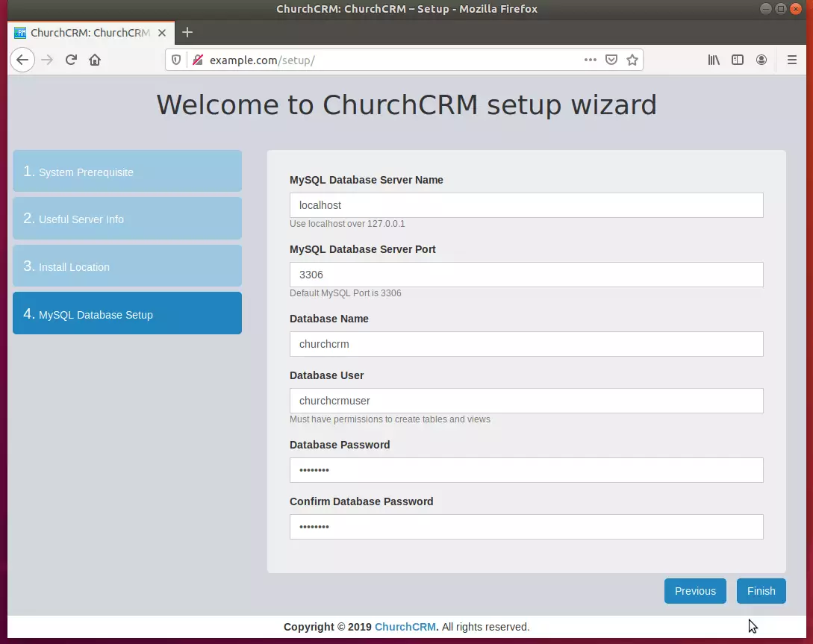
Task: Focus the Database User field
Action: coord(526,401)
